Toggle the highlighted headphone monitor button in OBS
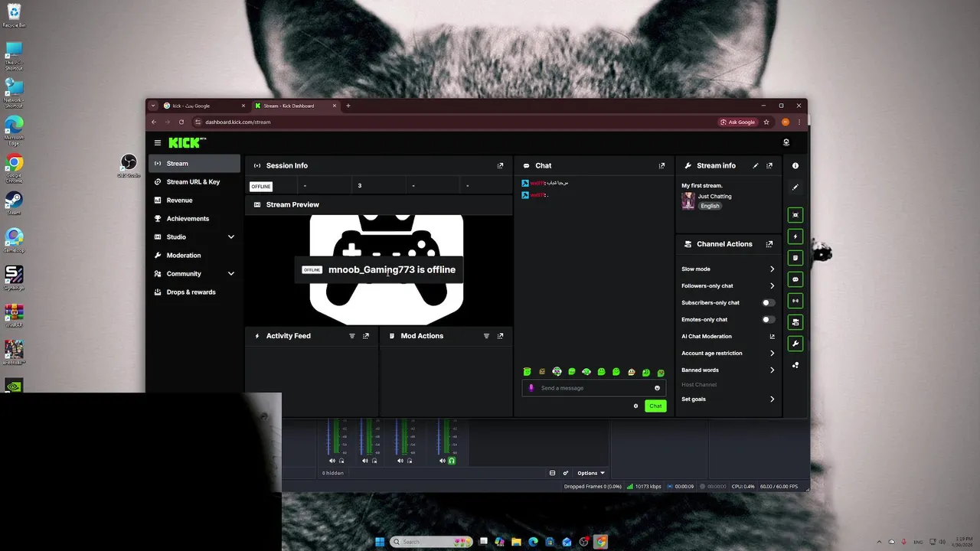Image resolution: width=980 pixels, height=551 pixels. tap(452, 461)
